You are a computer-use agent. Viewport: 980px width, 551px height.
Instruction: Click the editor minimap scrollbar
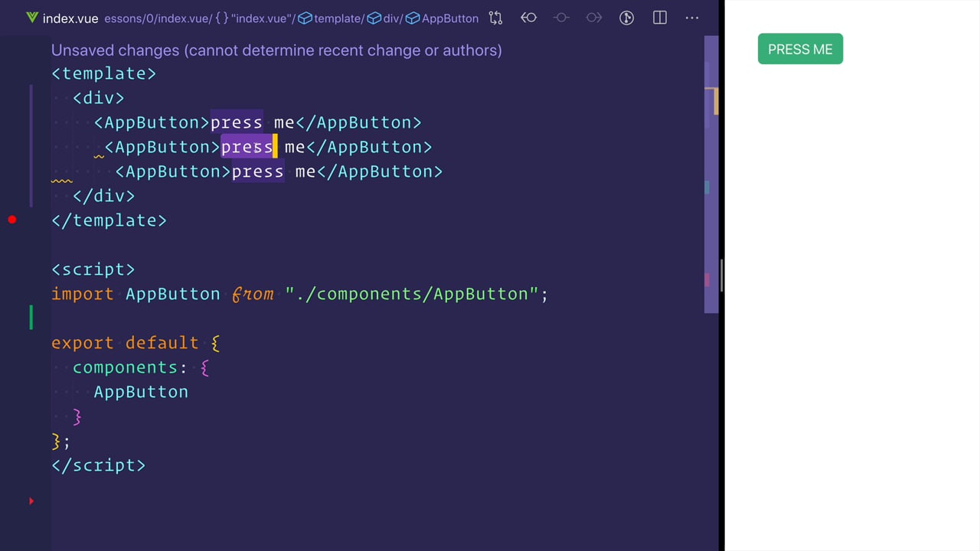[710, 174]
